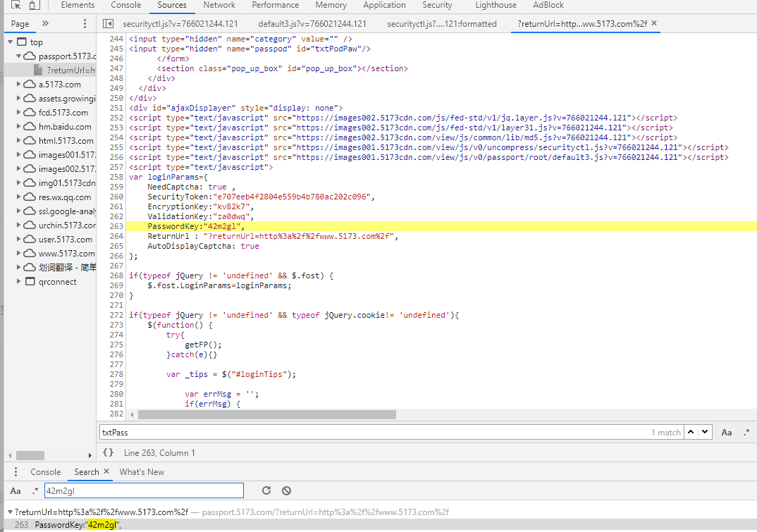The height and width of the screenshot is (532, 757).
Task: Expand the hm.baidu.com node
Action: [x=18, y=127]
